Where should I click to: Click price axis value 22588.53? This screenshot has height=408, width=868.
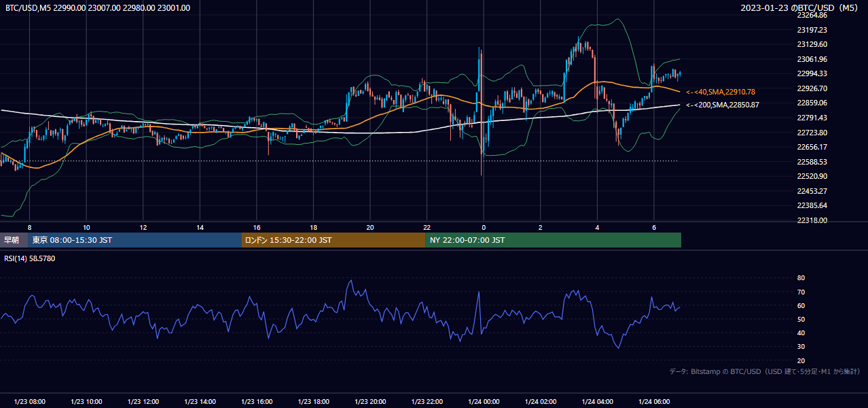(812, 162)
